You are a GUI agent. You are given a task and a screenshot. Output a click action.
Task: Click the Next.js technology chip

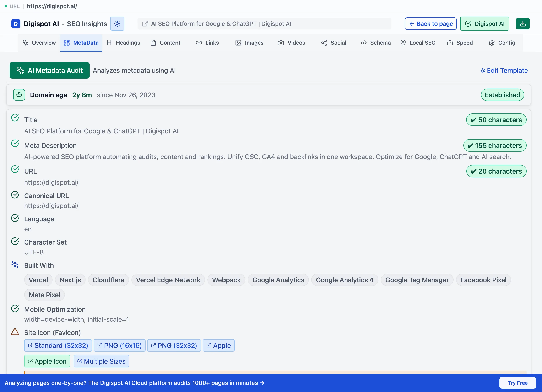[70, 280]
